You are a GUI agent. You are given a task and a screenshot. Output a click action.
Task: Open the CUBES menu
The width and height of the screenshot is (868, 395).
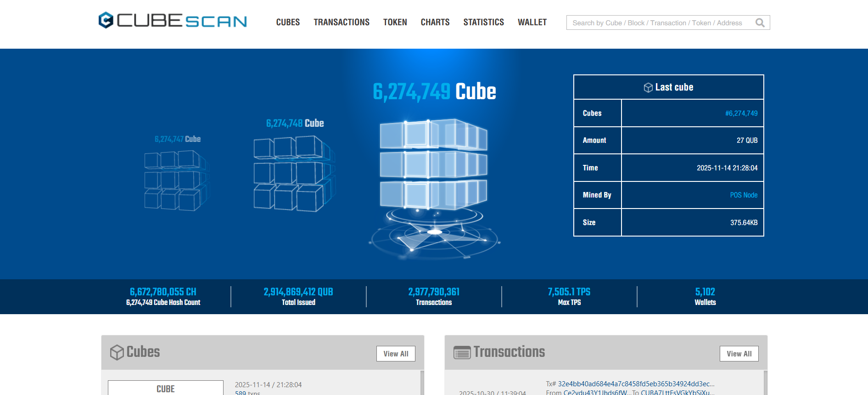[x=288, y=22]
